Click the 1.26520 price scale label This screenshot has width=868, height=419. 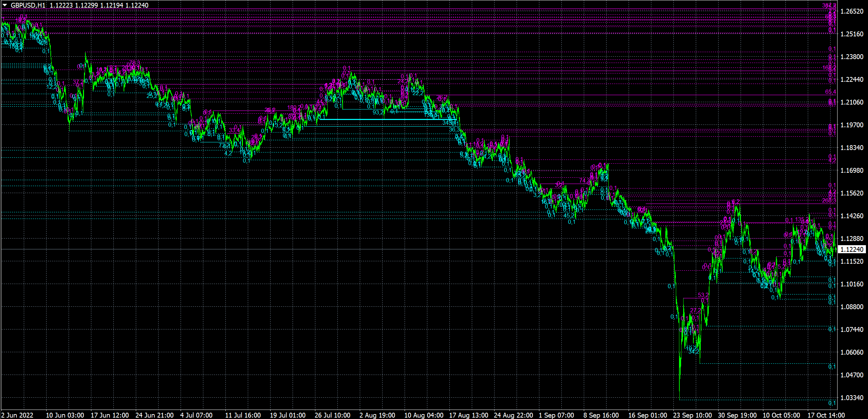[x=852, y=12]
